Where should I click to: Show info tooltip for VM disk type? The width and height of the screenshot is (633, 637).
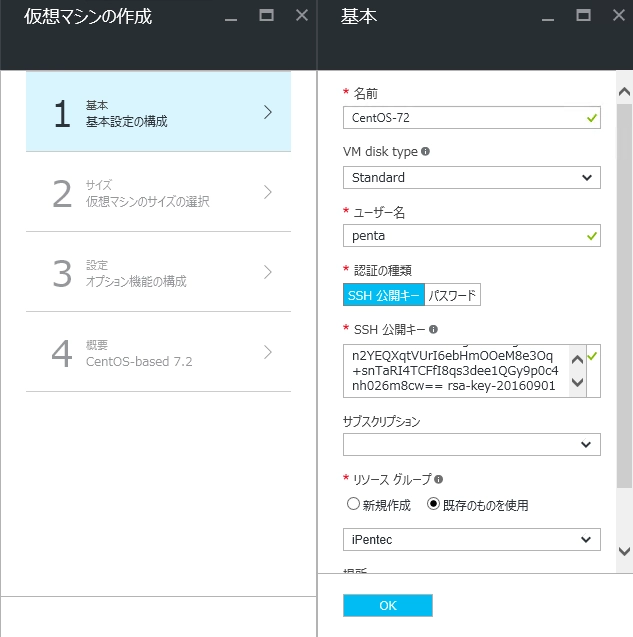[425, 152]
